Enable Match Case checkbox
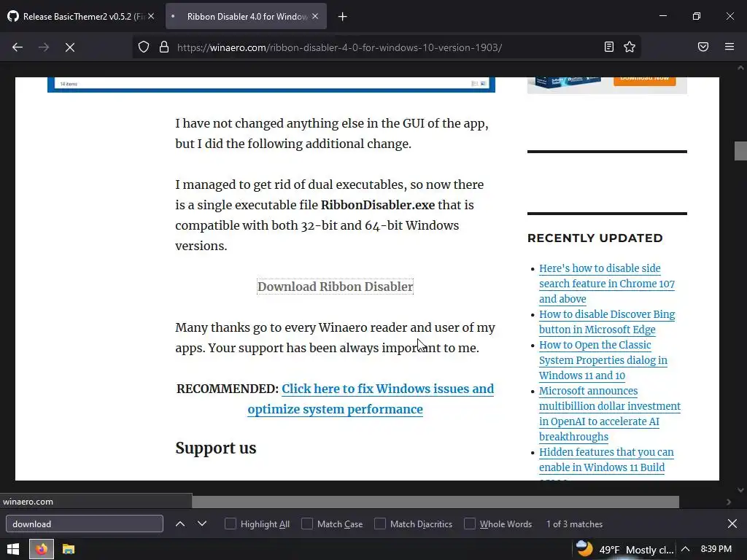The image size is (747, 560). (307, 524)
